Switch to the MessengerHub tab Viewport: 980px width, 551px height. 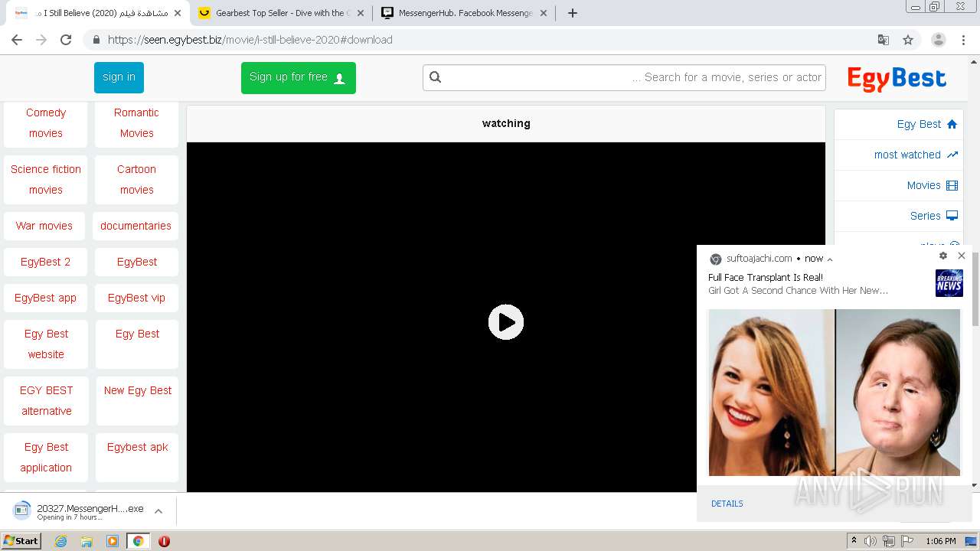tap(465, 13)
